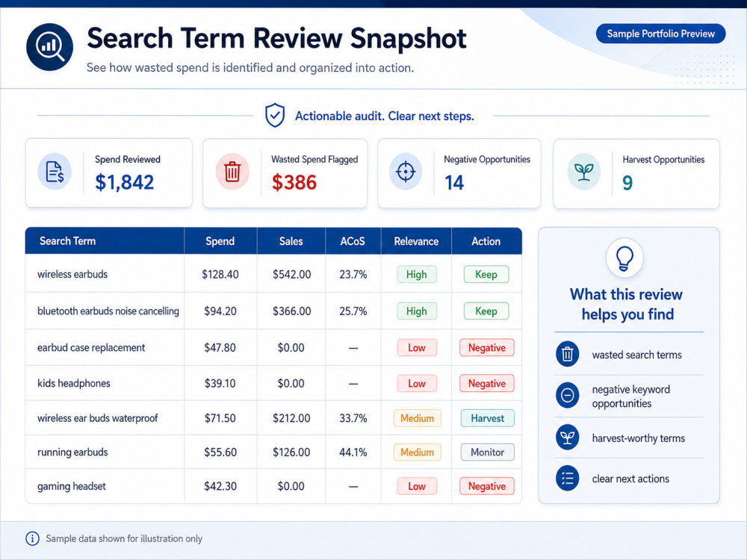Screen dimensions: 747x560
Task: Click the $1,842 Spend Reviewed value
Action: (124, 182)
